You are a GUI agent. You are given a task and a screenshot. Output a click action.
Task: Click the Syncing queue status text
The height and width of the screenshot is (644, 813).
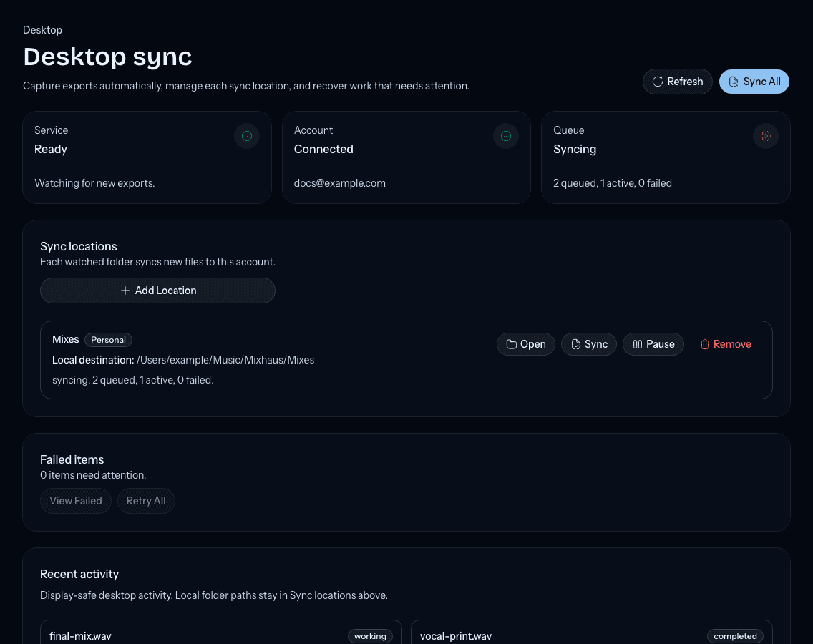pos(575,150)
